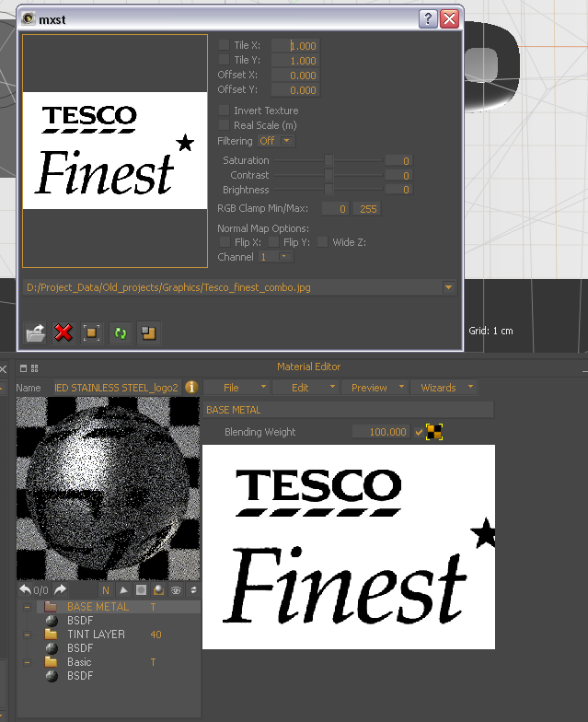Select the BSDF under TINT LAYER
588x722 pixels.
[x=52, y=648]
